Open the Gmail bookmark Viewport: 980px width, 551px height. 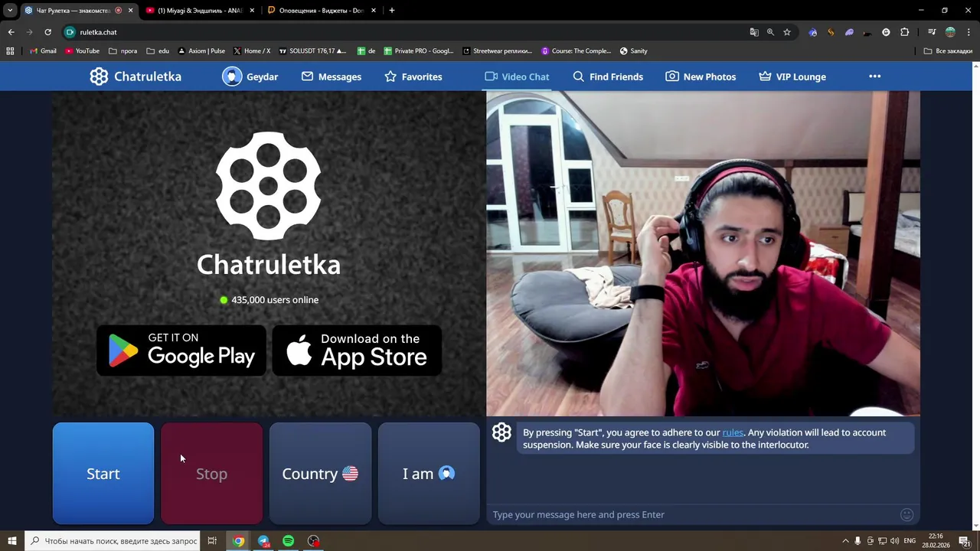click(x=42, y=51)
